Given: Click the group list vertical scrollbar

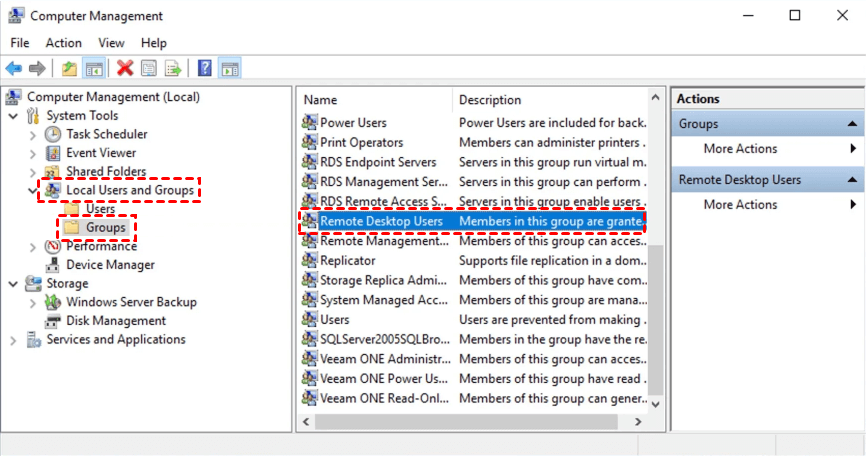Looking at the screenshot, I should pos(656,300).
